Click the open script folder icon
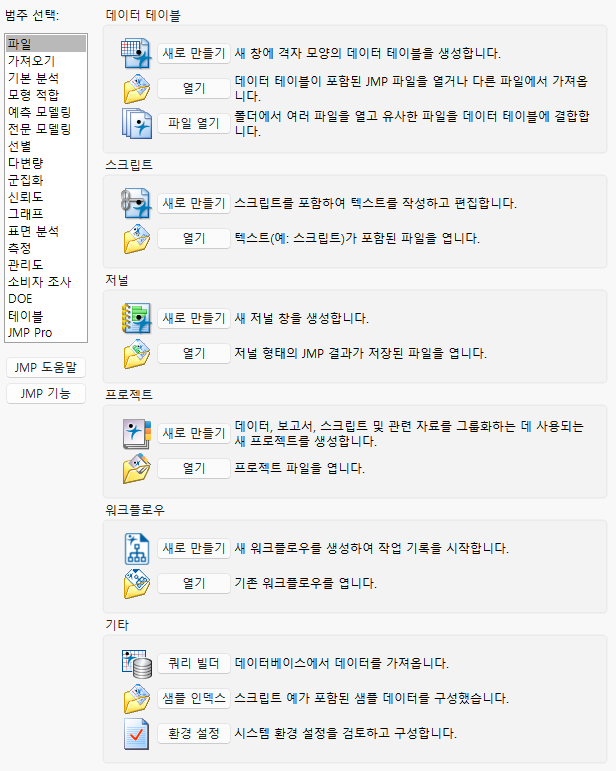Viewport: 616px width, 771px height. pyautogui.click(x=136, y=238)
